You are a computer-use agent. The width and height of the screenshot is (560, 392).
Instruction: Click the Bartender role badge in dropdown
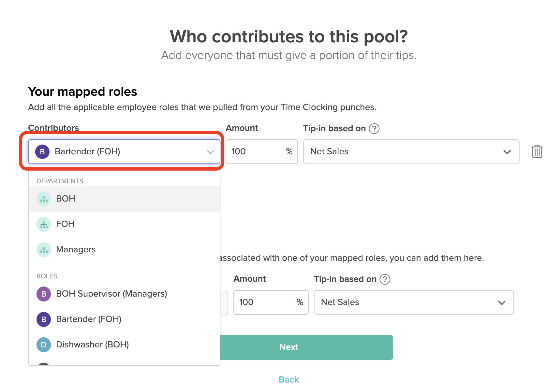(x=43, y=319)
